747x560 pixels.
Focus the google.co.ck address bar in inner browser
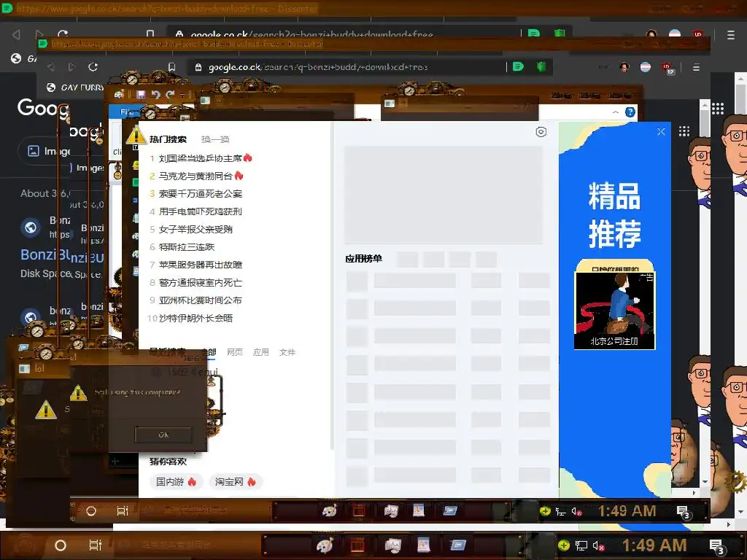(347, 67)
